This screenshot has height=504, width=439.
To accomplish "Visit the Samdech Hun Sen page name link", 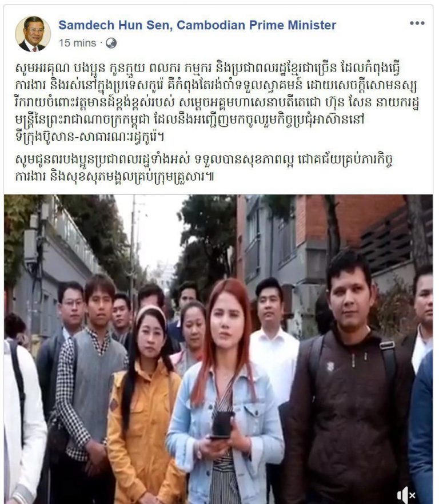I will coord(197,25).
